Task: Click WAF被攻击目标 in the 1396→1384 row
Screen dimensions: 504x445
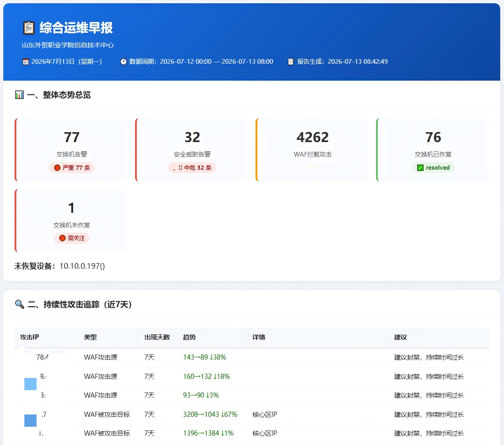Action: click(107, 433)
